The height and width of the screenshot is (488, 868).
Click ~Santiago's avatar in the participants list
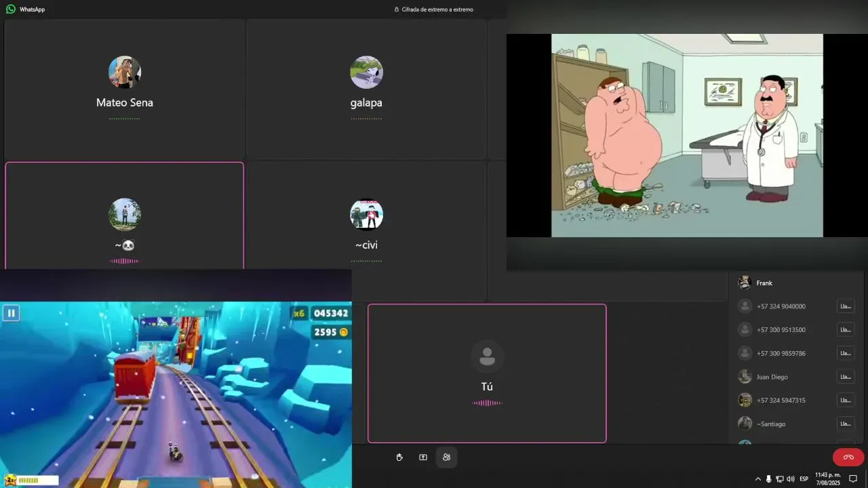coord(745,424)
